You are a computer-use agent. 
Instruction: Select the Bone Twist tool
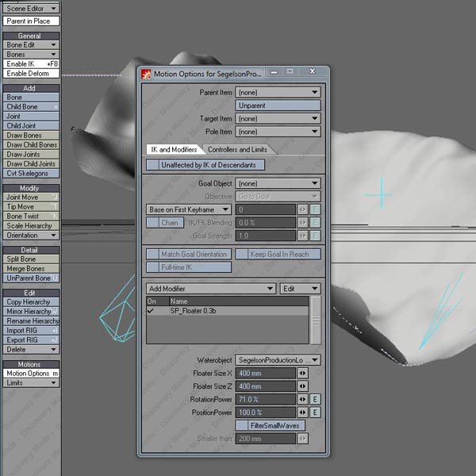click(x=30, y=216)
